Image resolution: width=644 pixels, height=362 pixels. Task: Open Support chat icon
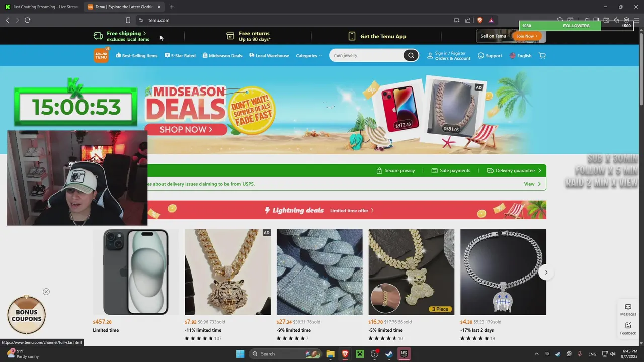tap(481, 56)
